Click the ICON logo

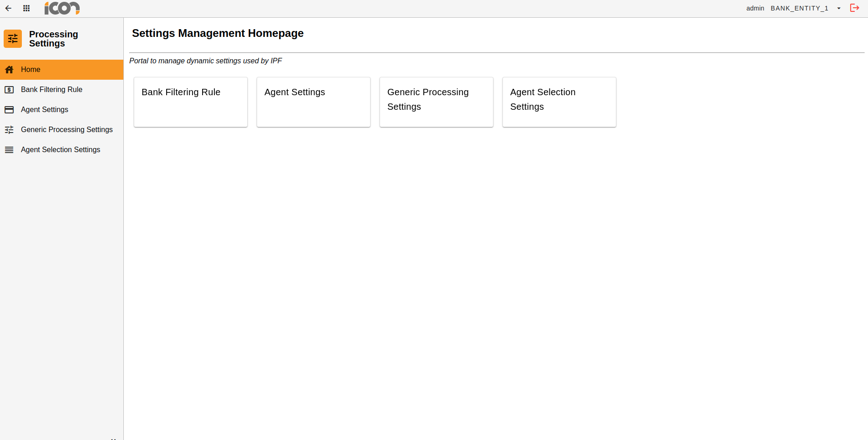pyautogui.click(x=62, y=8)
